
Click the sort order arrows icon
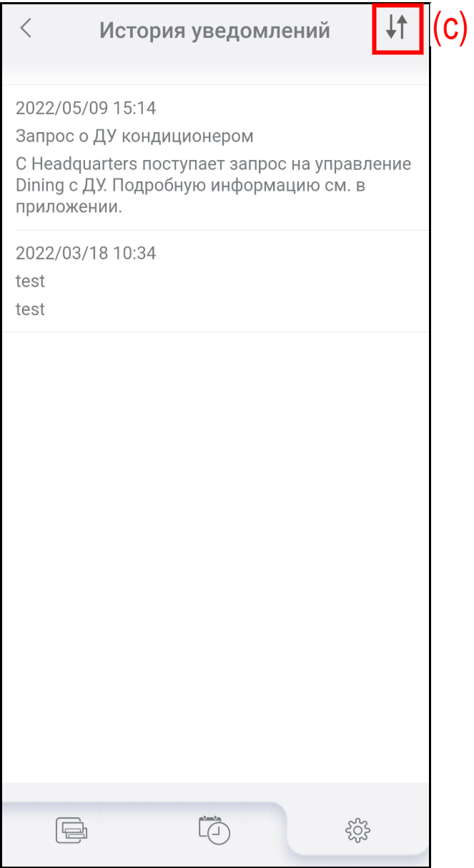pyautogui.click(x=395, y=28)
